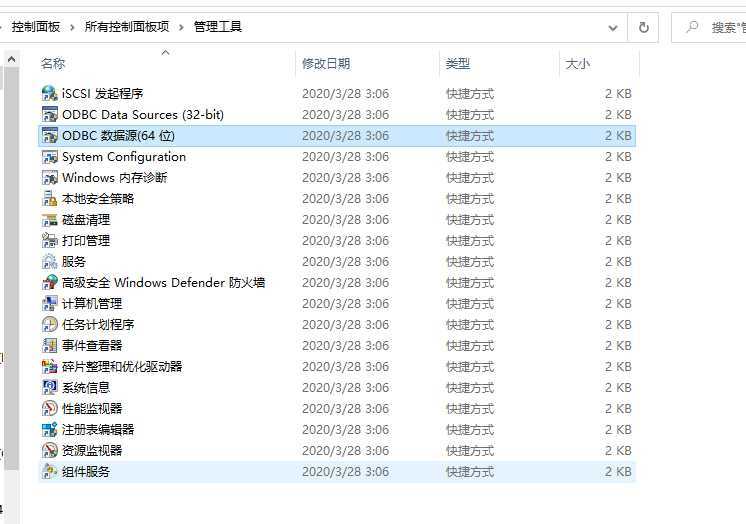Go to 控制面板 in the breadcrumb
Image resolution: width=746 pixels, height=524 pixels.
(36, 27)
